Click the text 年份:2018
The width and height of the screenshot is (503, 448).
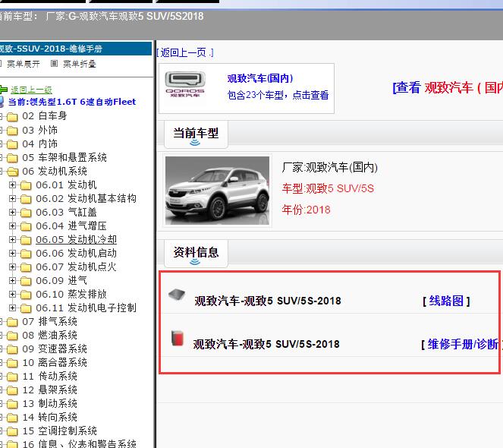coord(306,210)
